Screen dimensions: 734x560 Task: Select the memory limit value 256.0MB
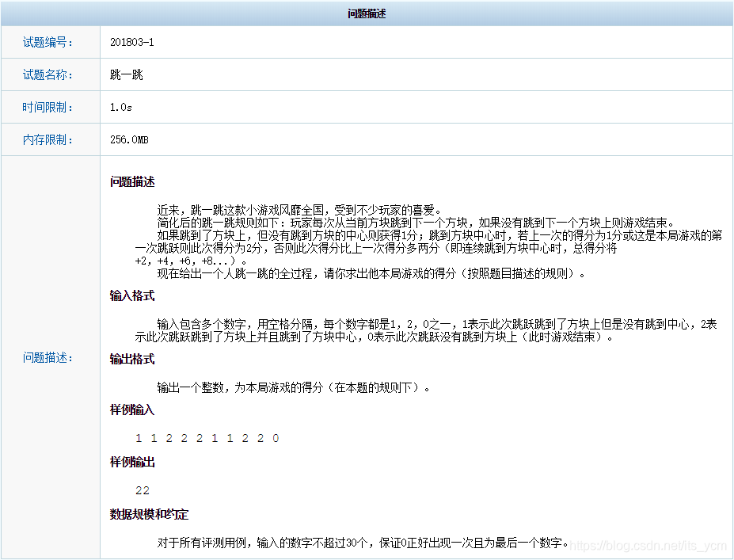click(128, 139)
